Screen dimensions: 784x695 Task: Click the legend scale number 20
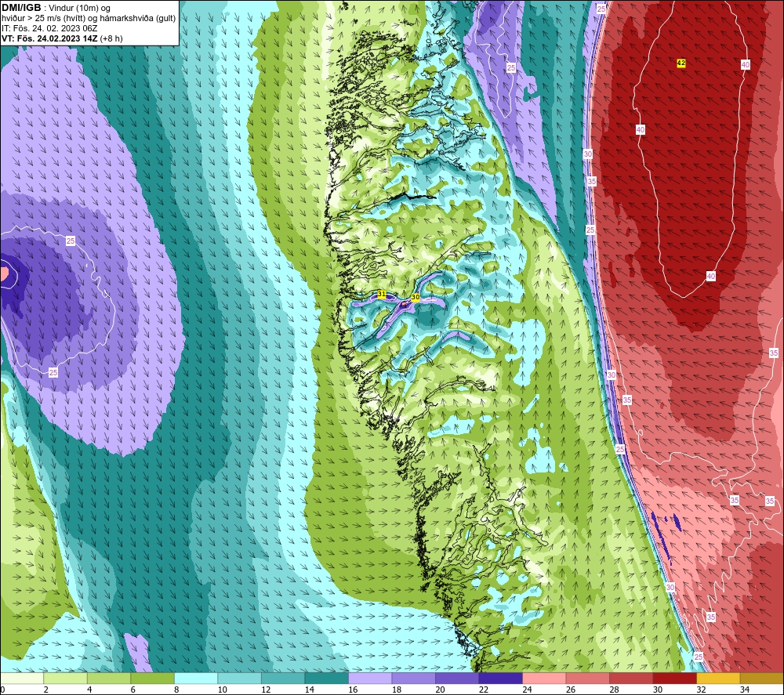click(440, 690)
